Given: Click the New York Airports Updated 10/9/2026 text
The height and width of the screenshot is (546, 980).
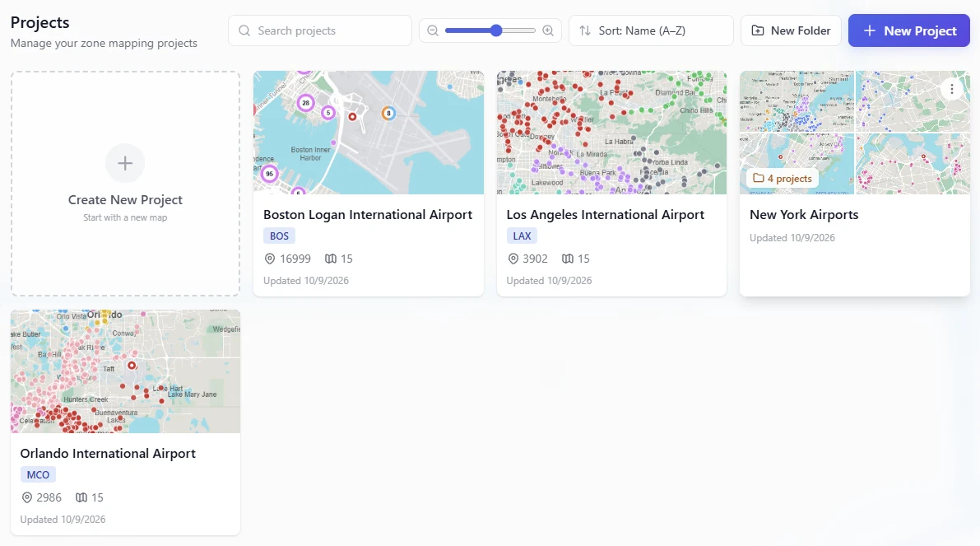Looking at the screenshot, I should pos(792,238).
